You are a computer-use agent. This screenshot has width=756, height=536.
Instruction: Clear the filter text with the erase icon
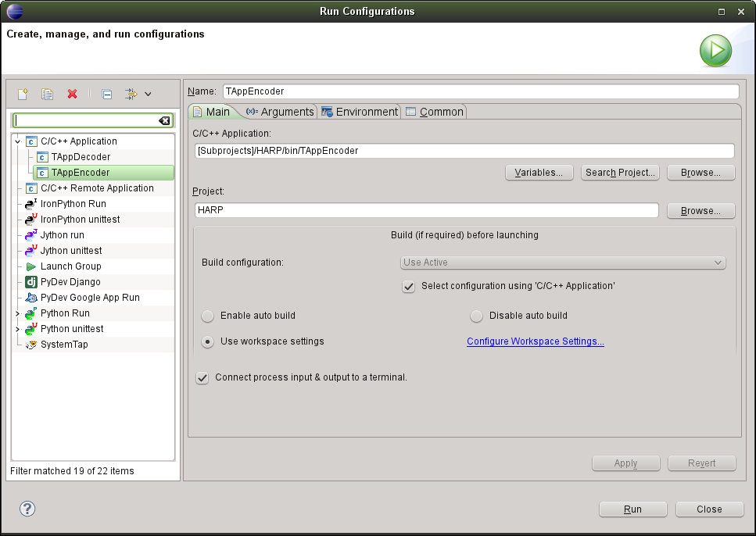pos(164,121)
